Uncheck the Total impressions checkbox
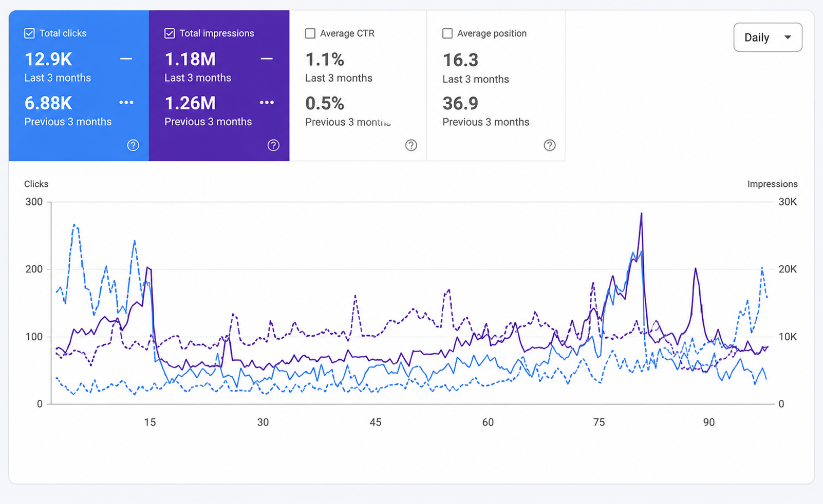823x504 pixels. coord(170,33)
